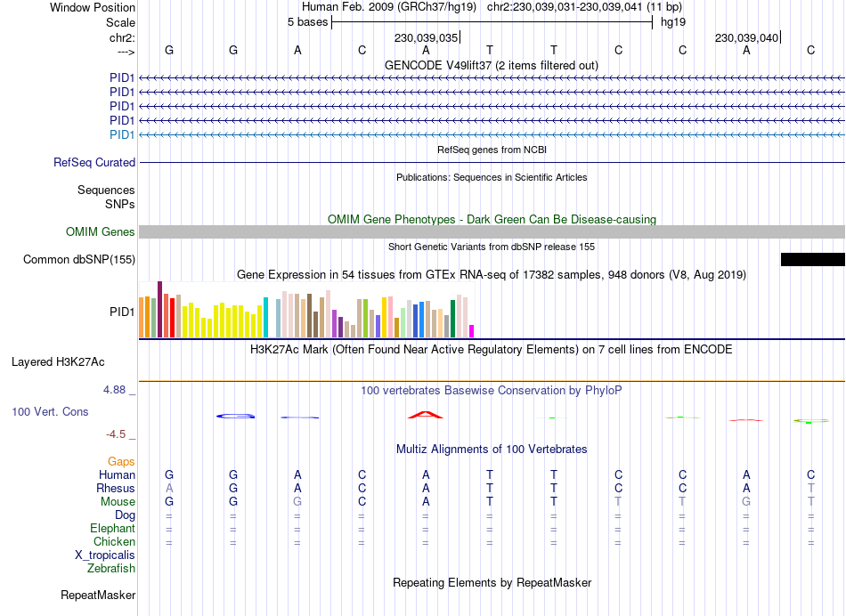Open Publications: Sequences in Scientific Articles title
This screenshot has width=846, height=616.
(x=492, y=177)
